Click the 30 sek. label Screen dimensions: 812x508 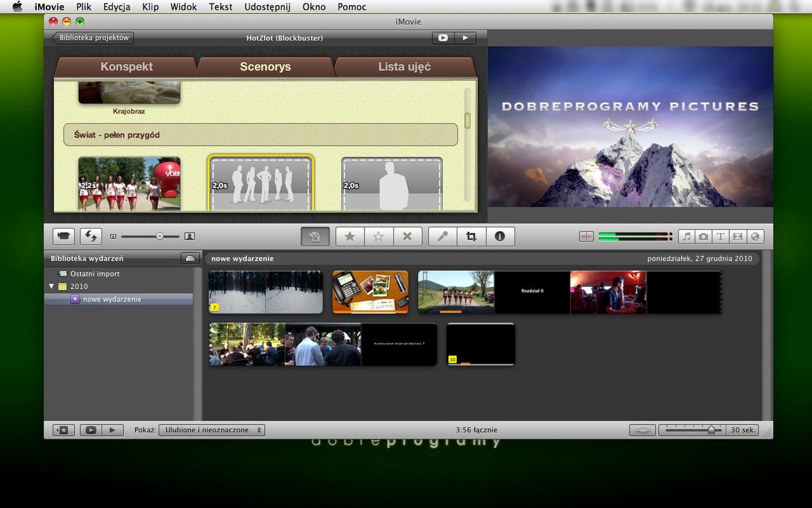pyautogui.click(x=743, y=430)
